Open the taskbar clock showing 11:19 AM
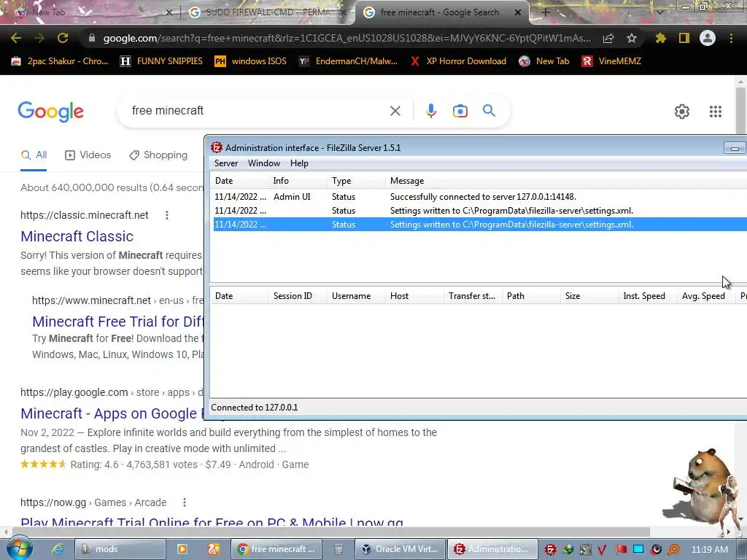Image resolution: width=747 pixels, height=560 pixels. 709,549
